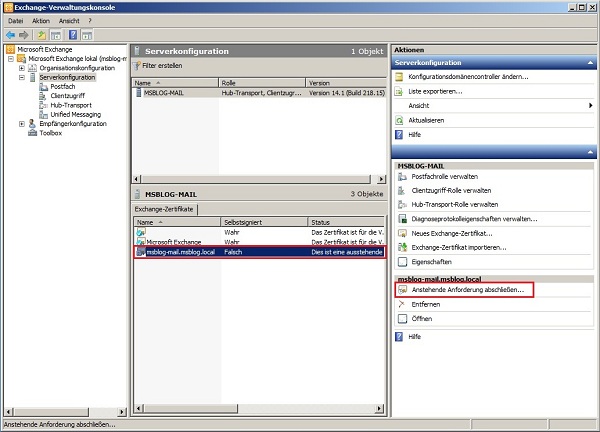Click the blue Help toolbar icon
Screen dimensions: 600x432
point(73,36)
